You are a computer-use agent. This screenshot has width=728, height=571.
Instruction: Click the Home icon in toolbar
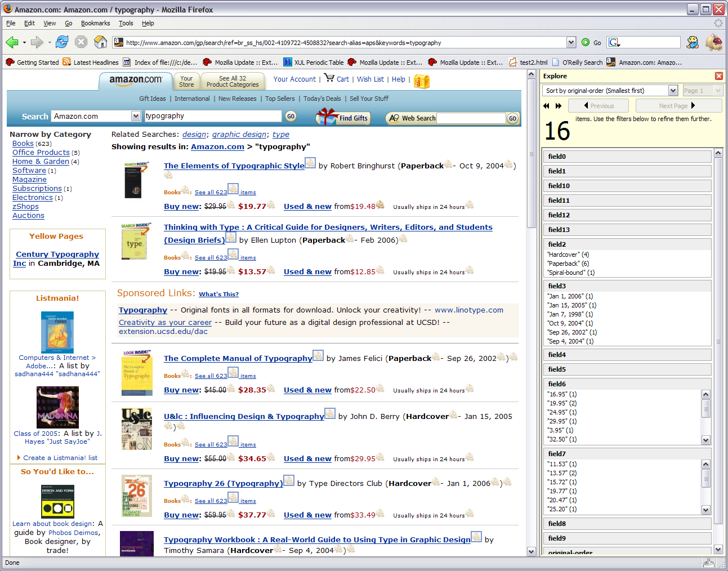pyautogui.click(x=101, y=42)
